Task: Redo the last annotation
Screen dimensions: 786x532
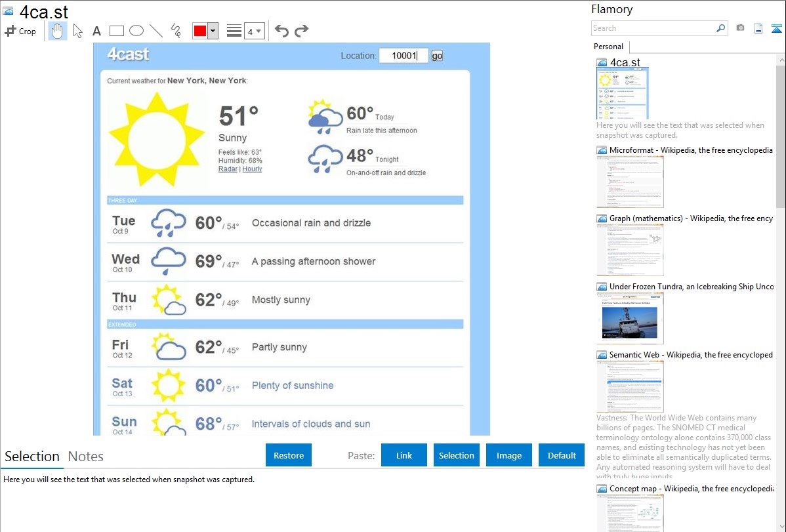Action: click(x=301, y=31)
